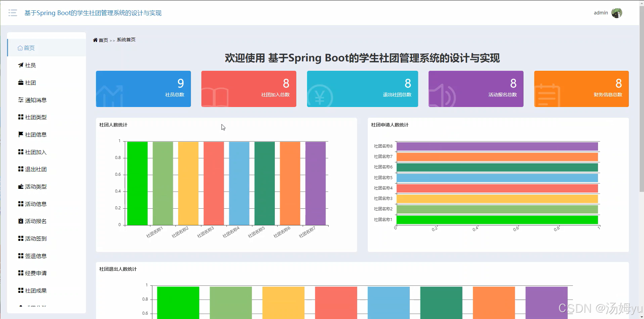Click the 社团人数统计 chart title
This screenshot has width=644, height=319.
click(113, 125)
